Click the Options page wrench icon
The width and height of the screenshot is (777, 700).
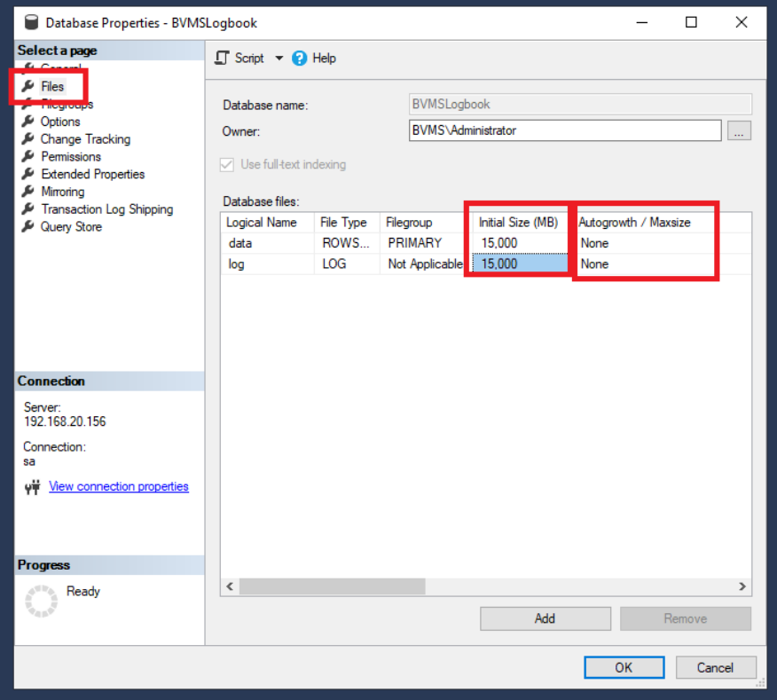[28, 122]
